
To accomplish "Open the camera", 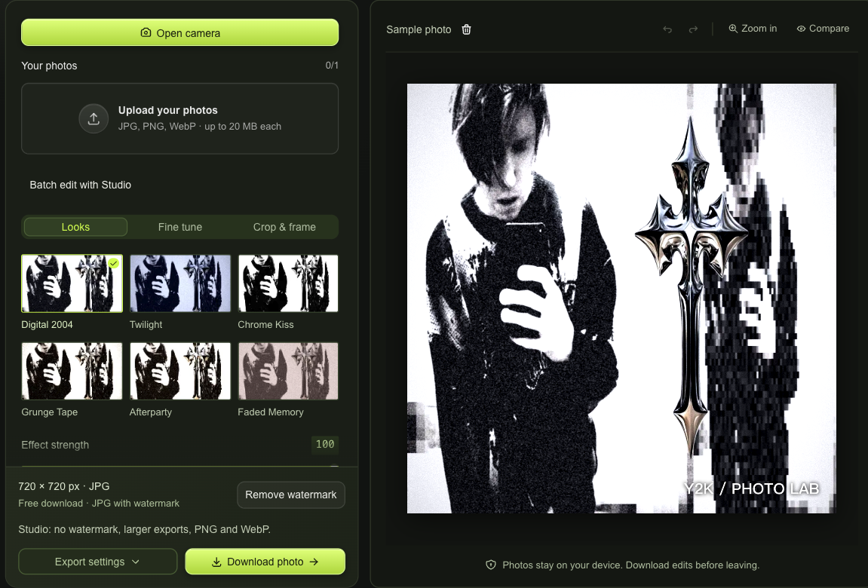I will coord(180,32).
